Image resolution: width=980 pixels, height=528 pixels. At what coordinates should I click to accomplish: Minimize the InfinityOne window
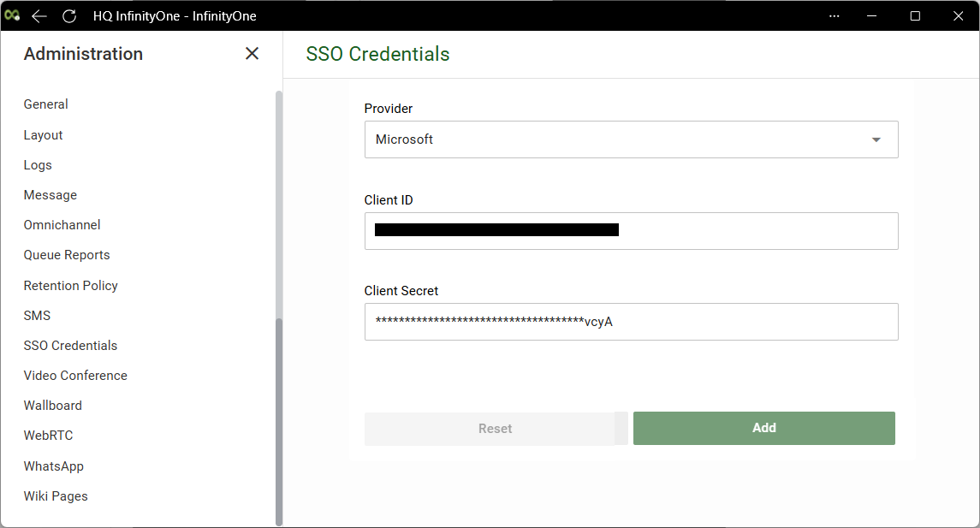click(872, 16)
